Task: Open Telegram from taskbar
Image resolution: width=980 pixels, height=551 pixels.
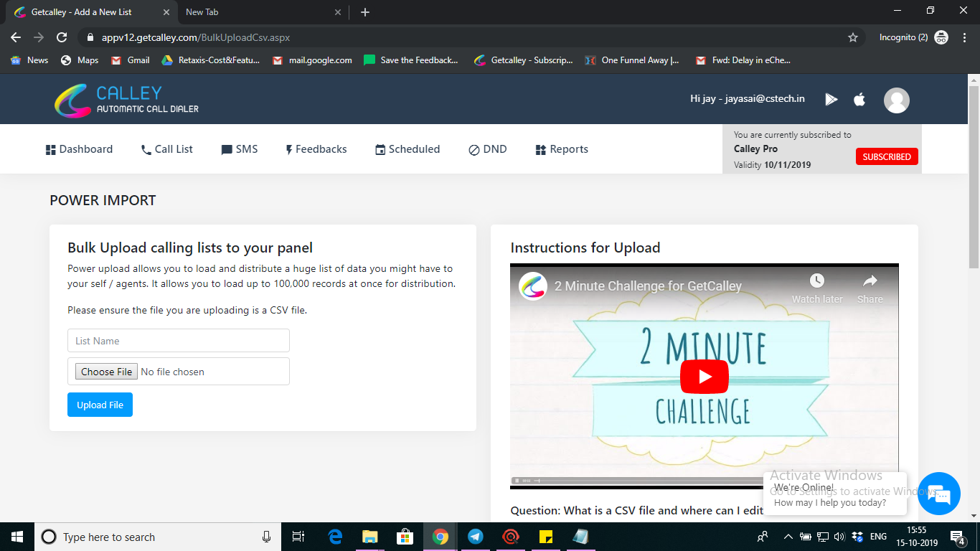Action: 475,537
